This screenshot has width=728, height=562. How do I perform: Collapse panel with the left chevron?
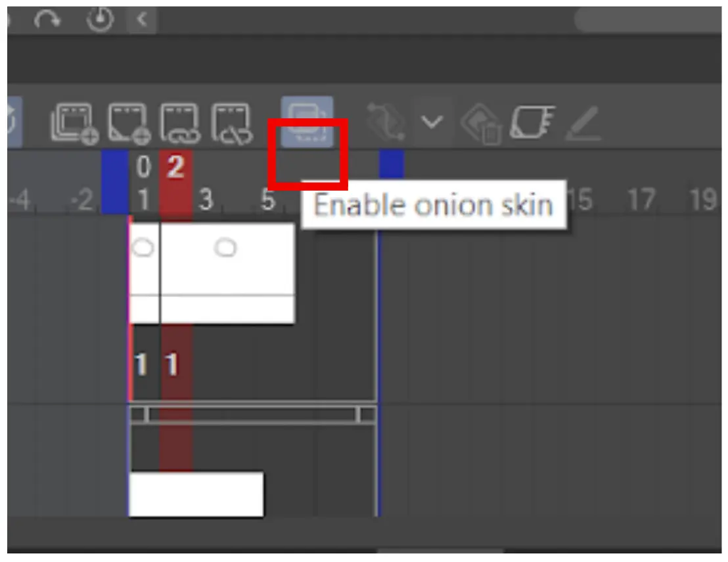(142, 20)
